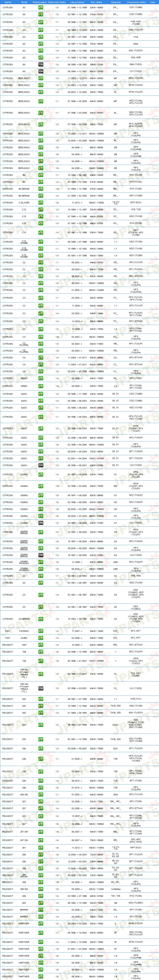Click petrol icon in Peugeot 206 SW row

click(x=41, y=795)
